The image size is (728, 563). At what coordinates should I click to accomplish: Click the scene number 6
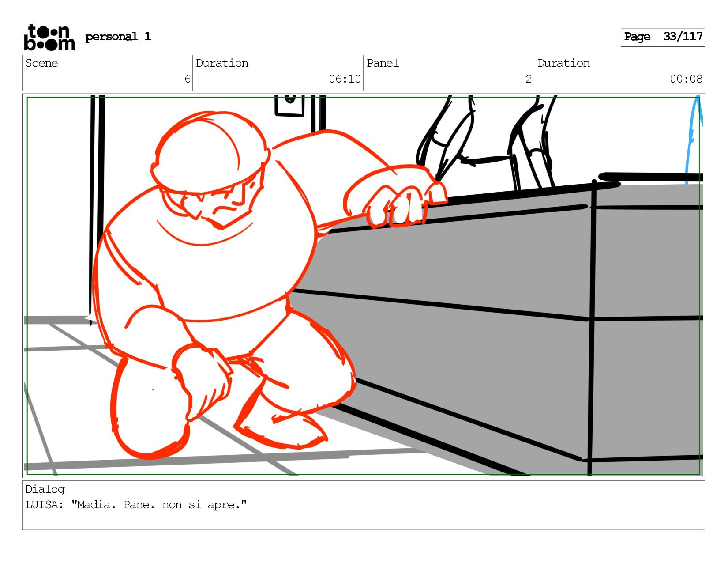coord(187,79)
